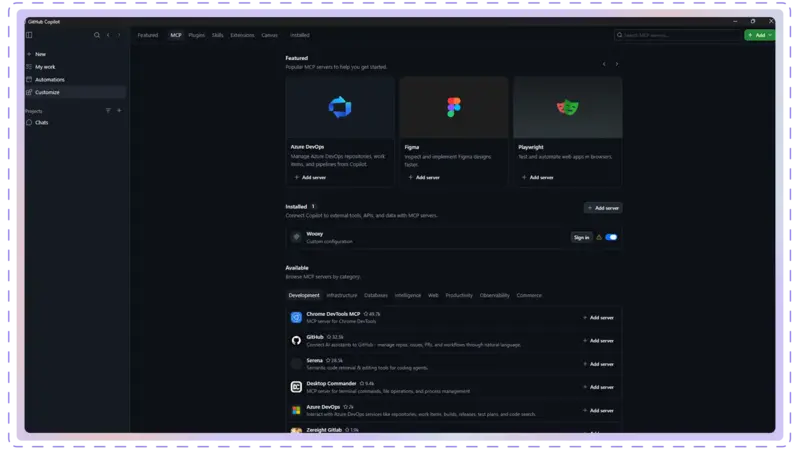
Task: Open the dropdown arrow on green Add button
Action: click(770, 35)
